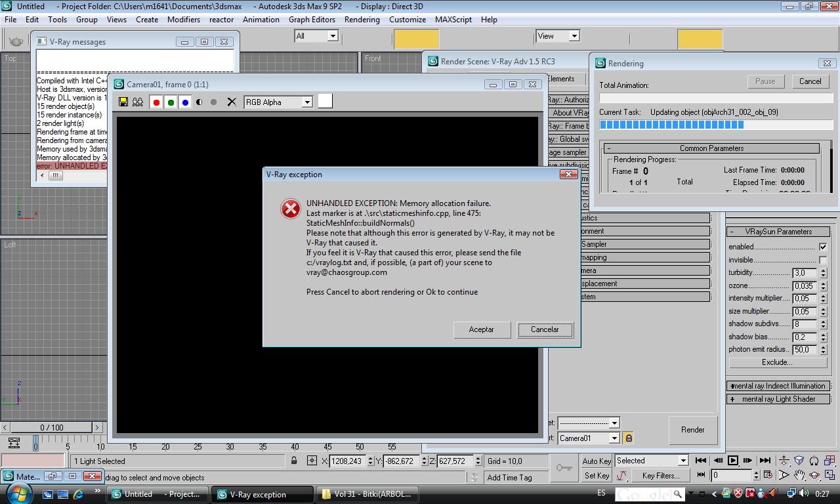The width and height of the screenshot is (840, 504).
Task: Open the Selected key filter dropdown
Action: (651, 461)
